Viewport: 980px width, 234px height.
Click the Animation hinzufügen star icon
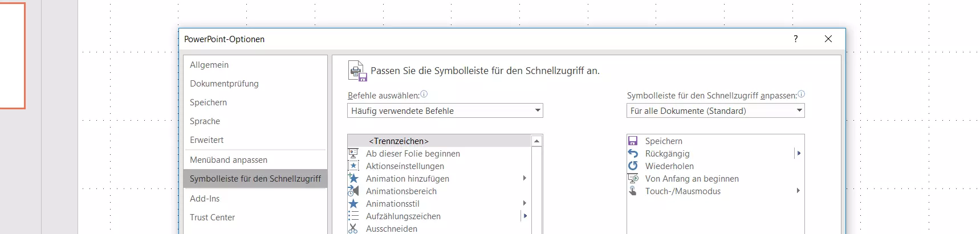tap(353, 179)
